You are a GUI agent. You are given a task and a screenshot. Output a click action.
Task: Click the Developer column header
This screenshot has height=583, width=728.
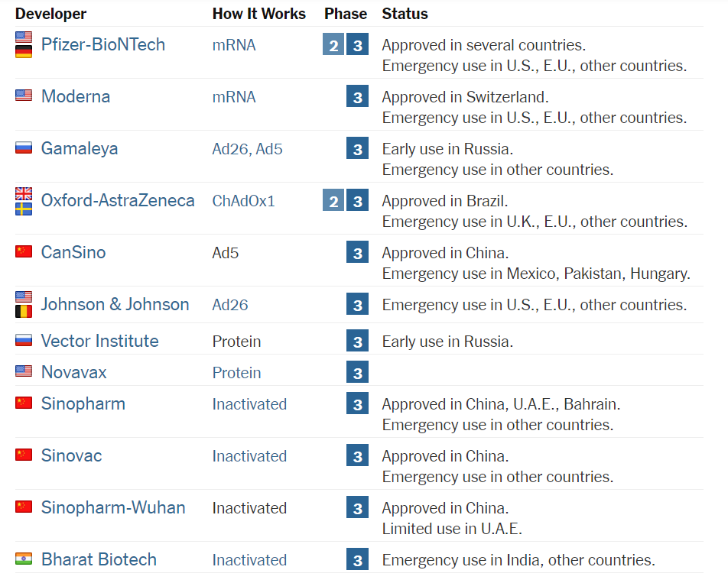pos(50,14)
